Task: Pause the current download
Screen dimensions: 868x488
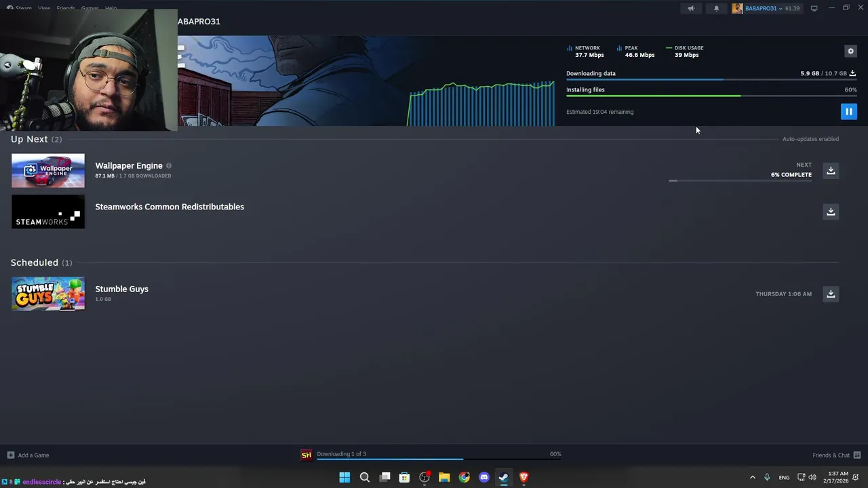Action: tap(848, 112)
